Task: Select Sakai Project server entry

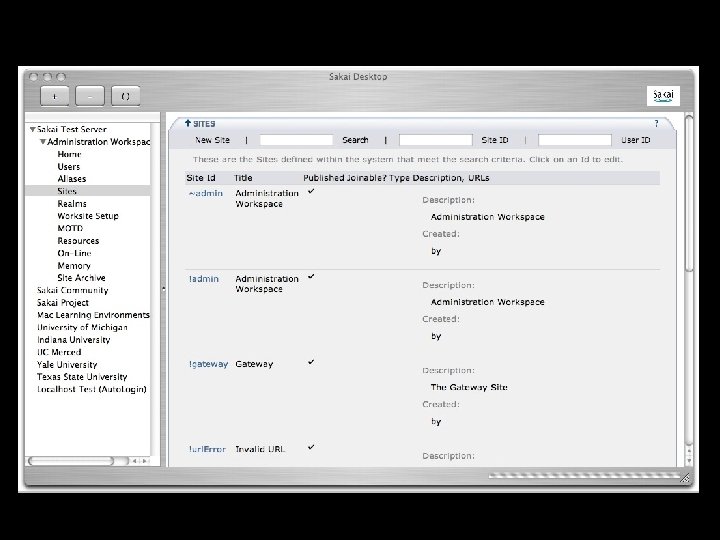Action: (63, 303)
